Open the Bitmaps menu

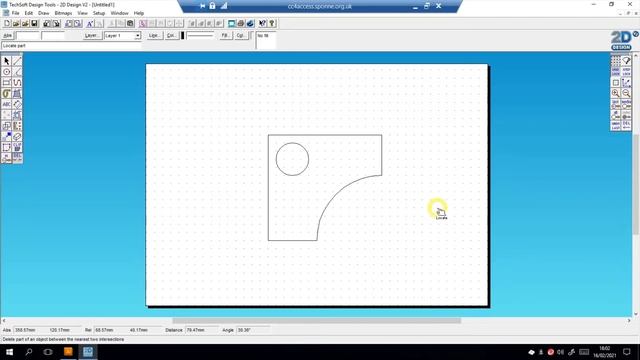click(x=63, y=13)
